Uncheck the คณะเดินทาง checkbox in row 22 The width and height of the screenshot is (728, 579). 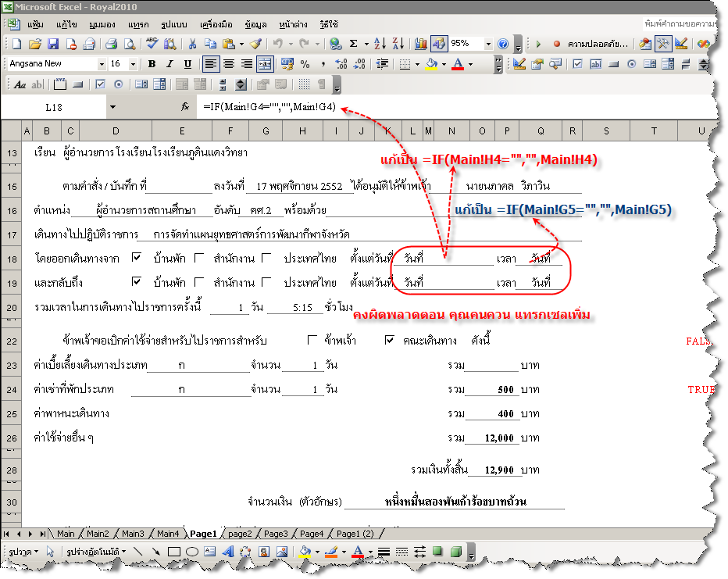[390, 340]
